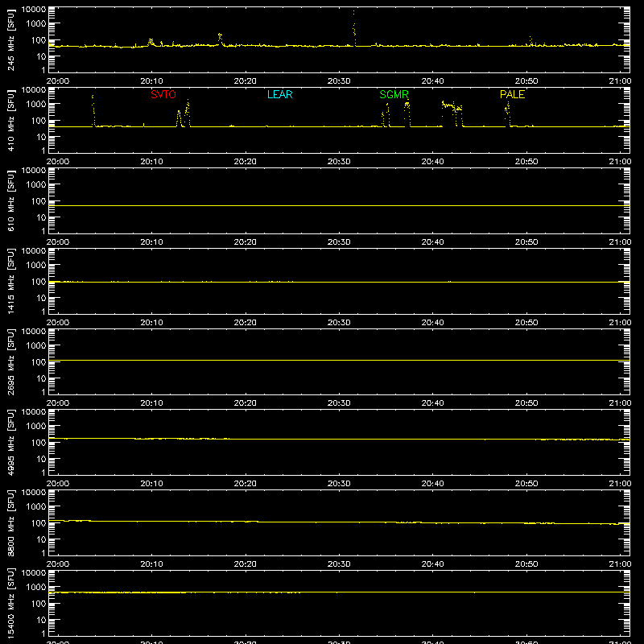Select the 8800 MHz [SFU] axis title
The width and height of the screenshot is (644, 644).
[10, 522]
